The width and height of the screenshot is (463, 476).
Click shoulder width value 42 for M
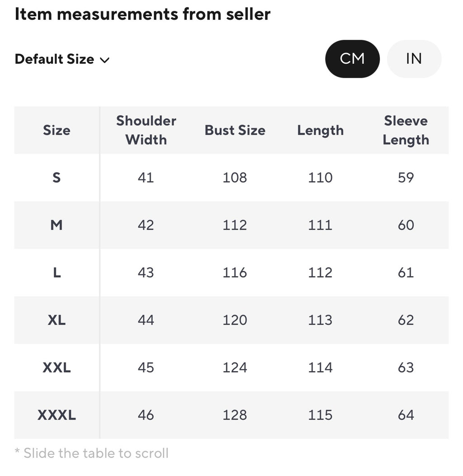[146, 225]
